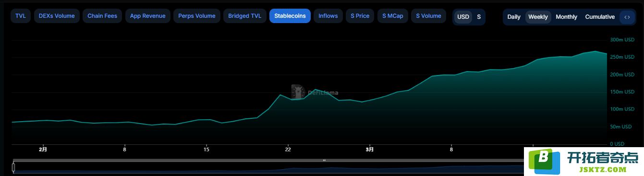Viewport: 644px width, 176px height.
Task: Enable the S Price metric
Action: pyautogui.click(x=360, y=16)
